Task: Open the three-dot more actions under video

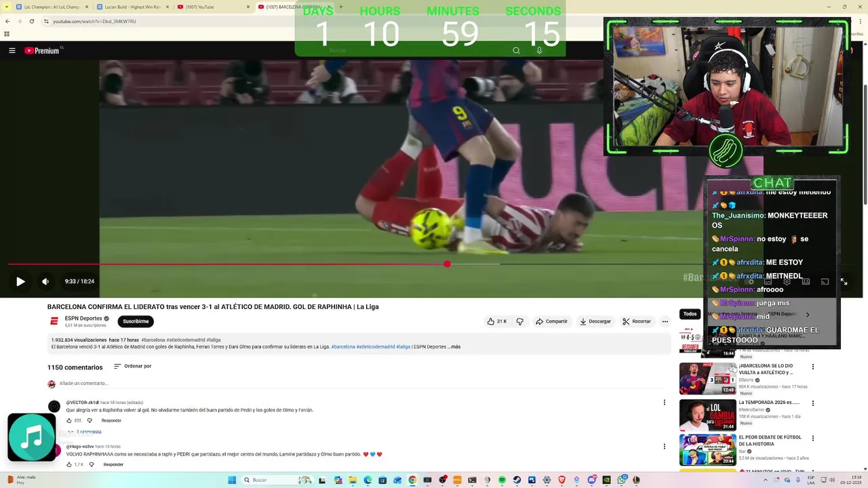Action: point(665,321)
